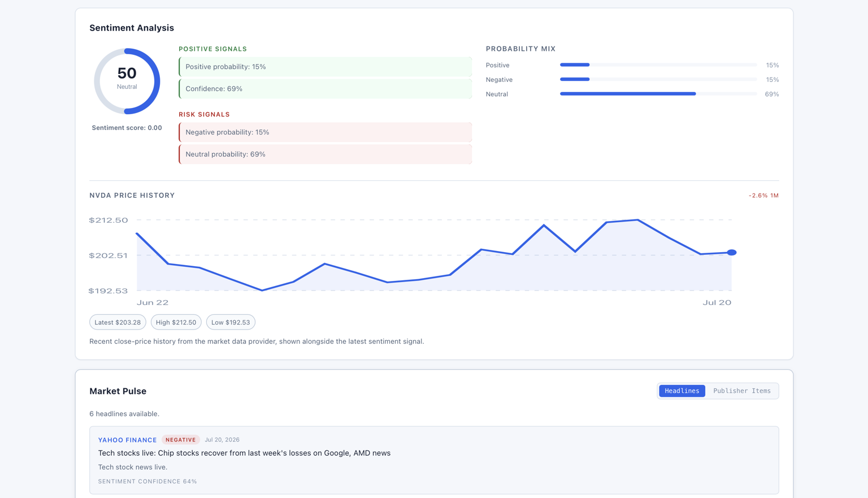This screenshot has width=868, height=498.
Task: Click the Neutral probability progress bar
Action: coord(658,94)
